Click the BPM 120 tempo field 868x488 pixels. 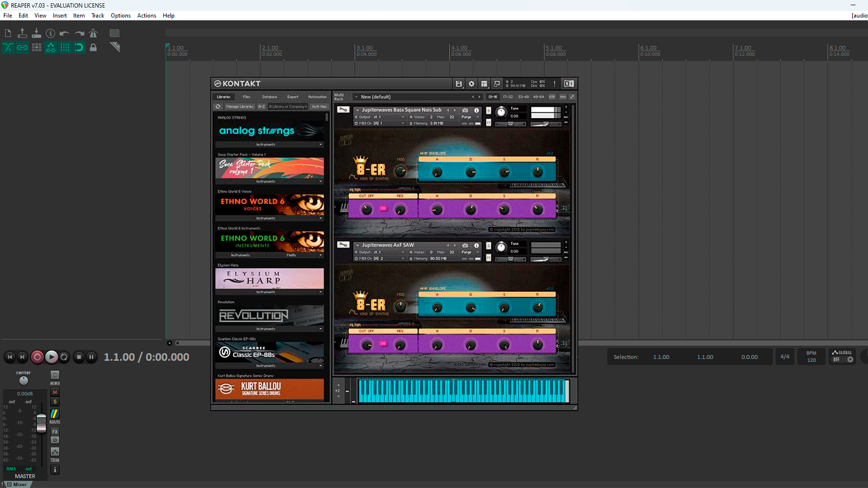point(811,356)
